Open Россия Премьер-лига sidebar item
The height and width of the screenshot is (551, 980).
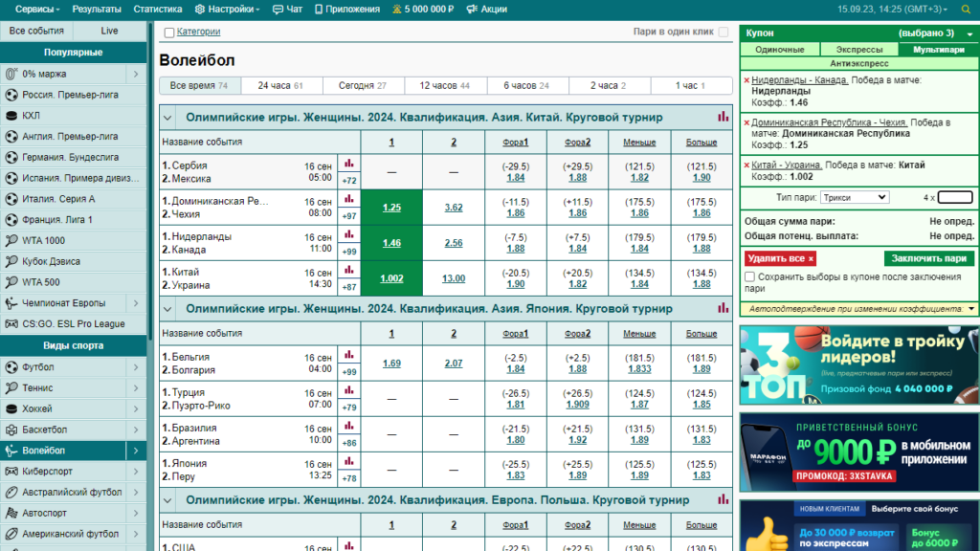click(73, 95)
